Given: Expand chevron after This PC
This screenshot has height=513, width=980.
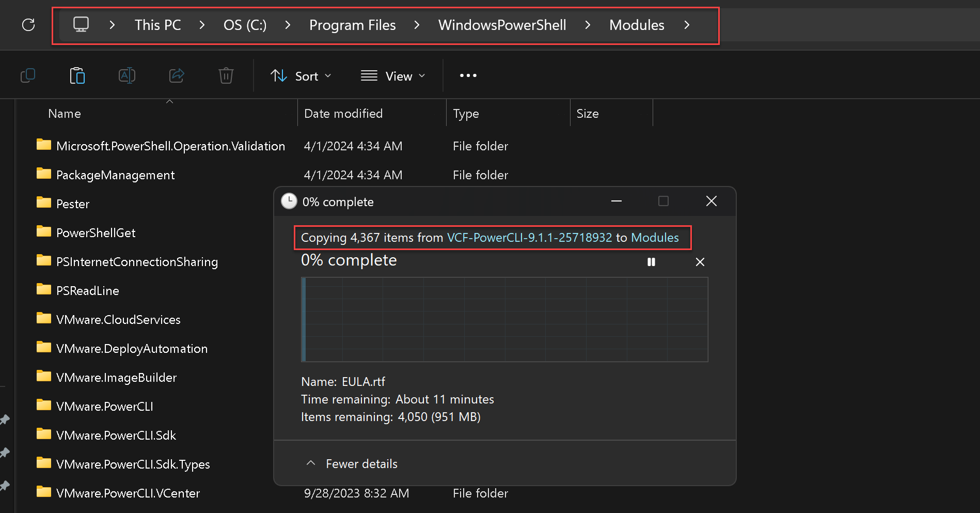Looking at the screenshot, I should click(x=202, y=25).
